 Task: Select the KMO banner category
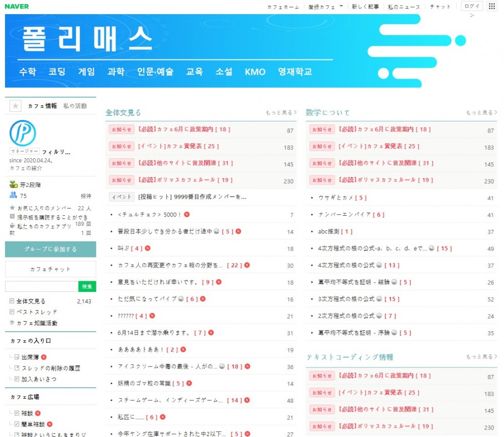click(x=255, y=72)
